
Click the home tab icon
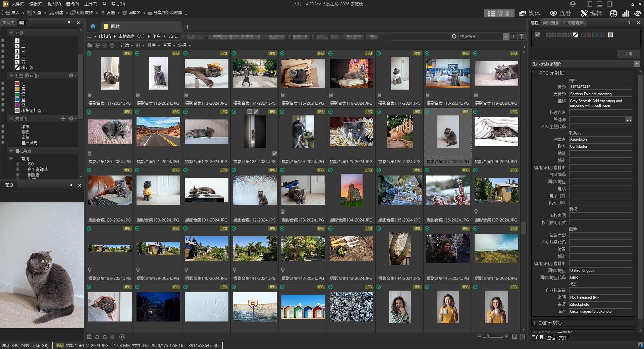point(93,26)
